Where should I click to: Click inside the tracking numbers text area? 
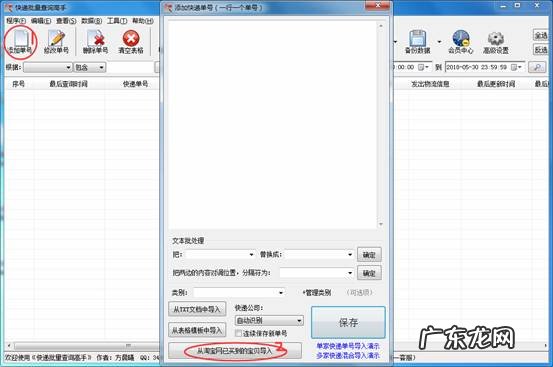[272, 125]
